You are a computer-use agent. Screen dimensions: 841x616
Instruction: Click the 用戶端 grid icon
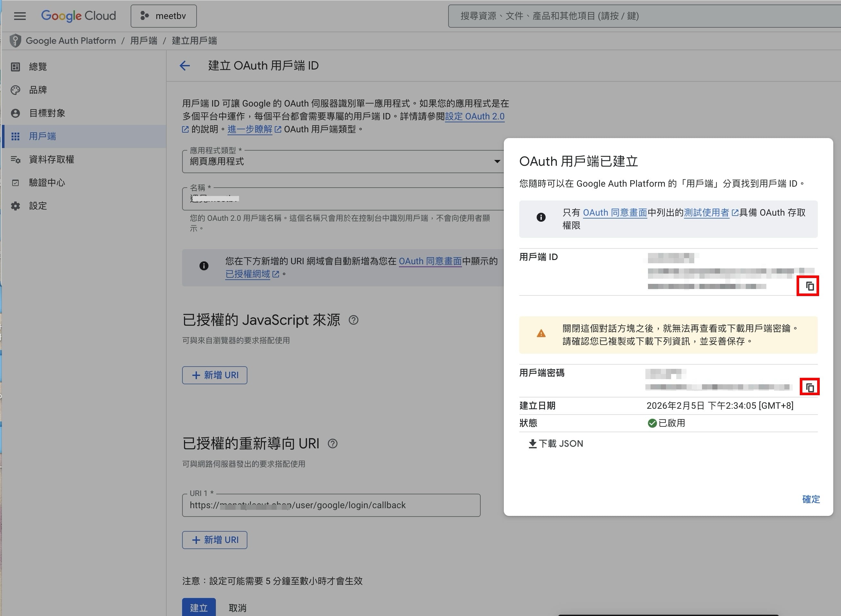(x=15, y=136)
